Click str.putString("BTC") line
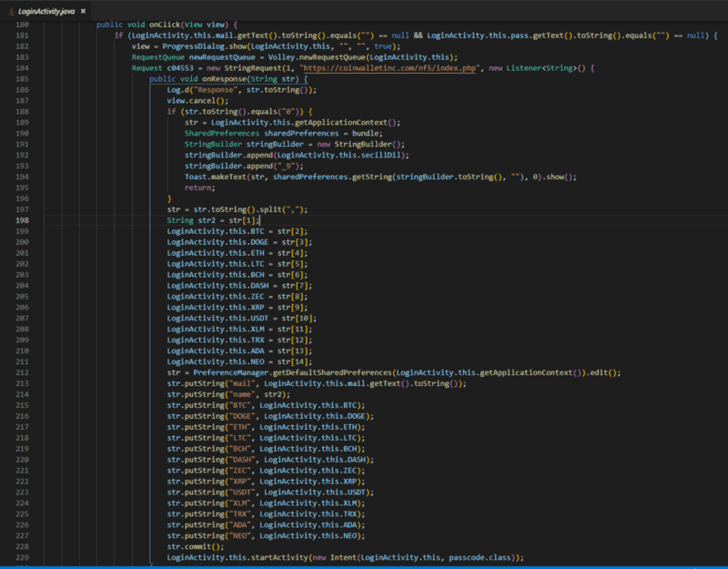 (266, 405)
